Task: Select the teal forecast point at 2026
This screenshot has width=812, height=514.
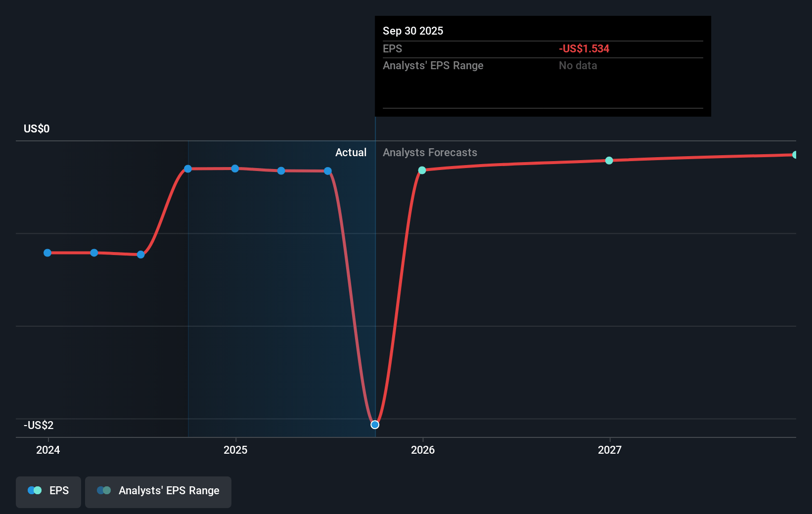Action: click(x=422, y=170)
